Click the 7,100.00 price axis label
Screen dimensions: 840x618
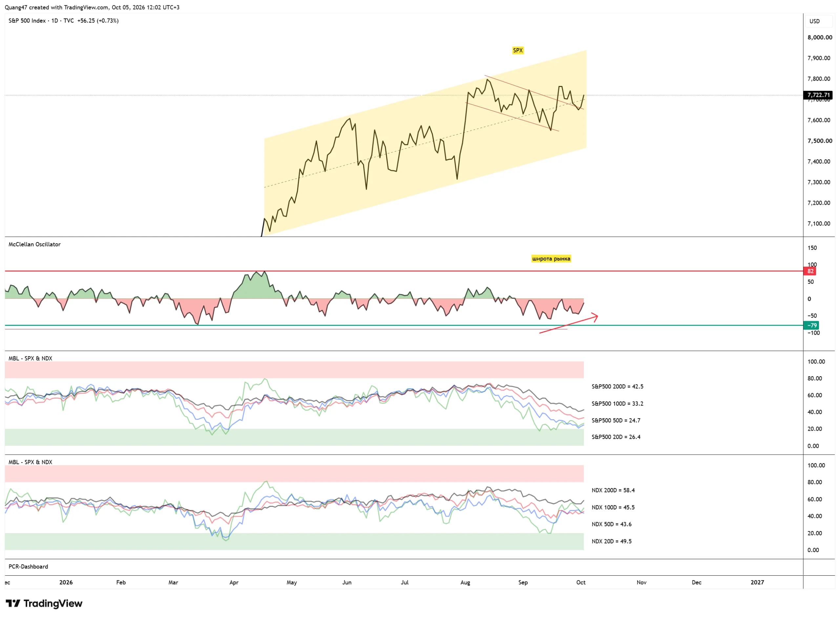(818, 224)
